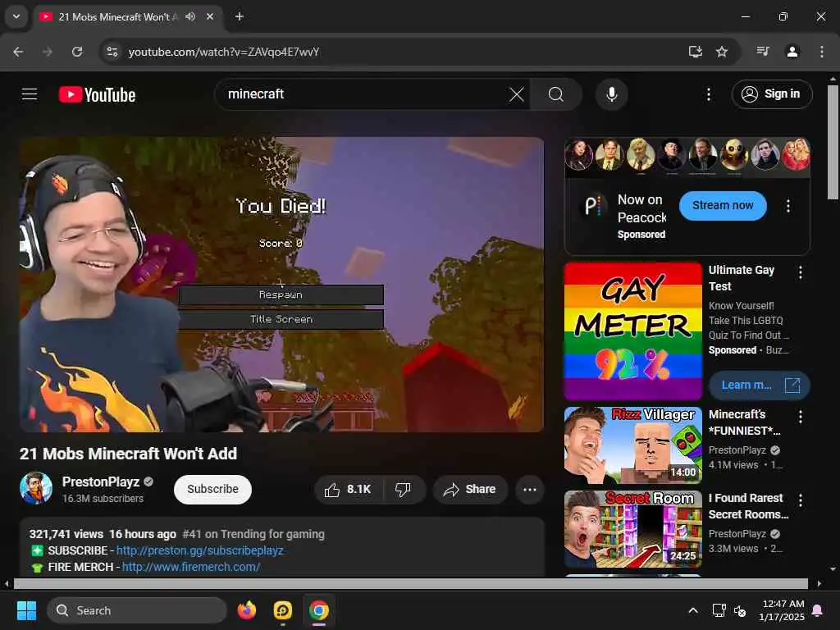
Task: Click the Learn more ad button
Action: pyautogui.click(x=760, y=386)
